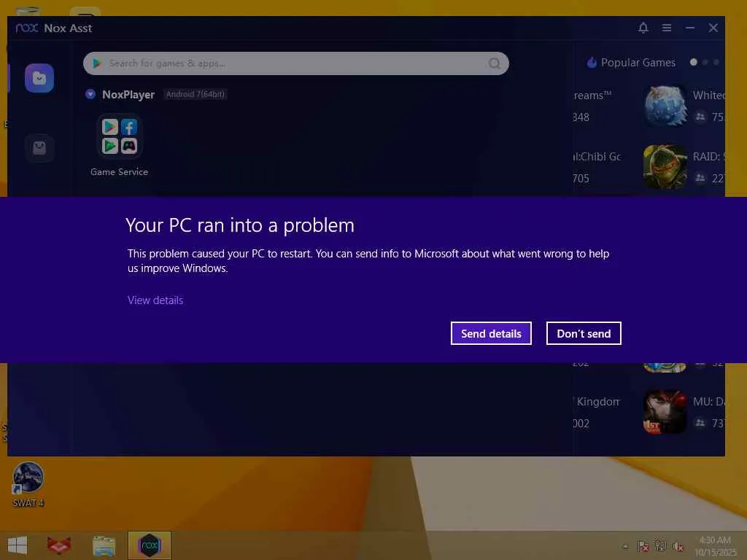
Task: Open the Whiteout game thumbnail
Action: tap(665, 106)
